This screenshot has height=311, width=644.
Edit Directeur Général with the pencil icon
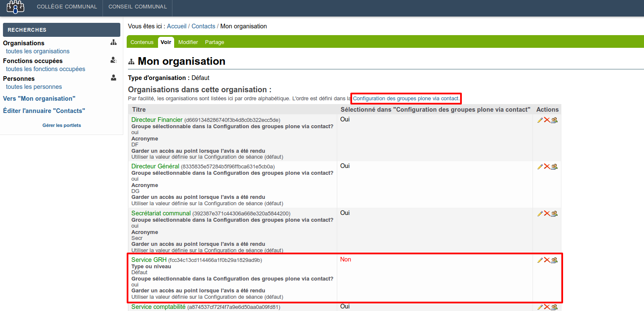point(540,167)
